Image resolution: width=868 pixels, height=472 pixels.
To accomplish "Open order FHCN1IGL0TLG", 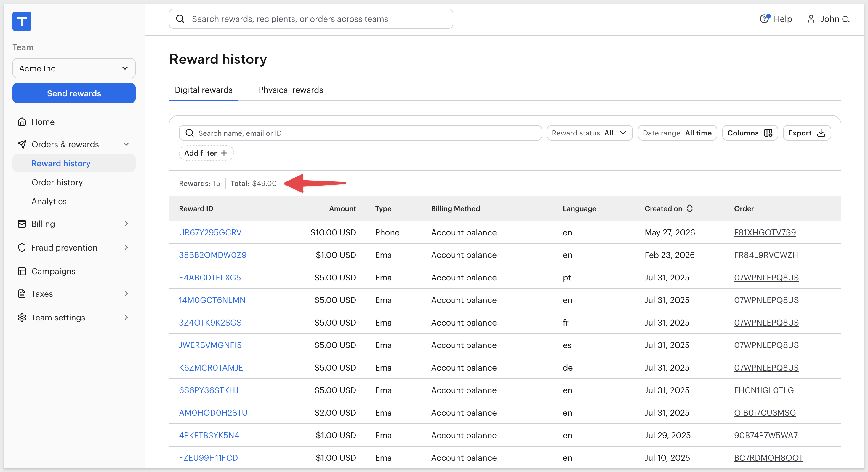I will [x=764, y=390].
